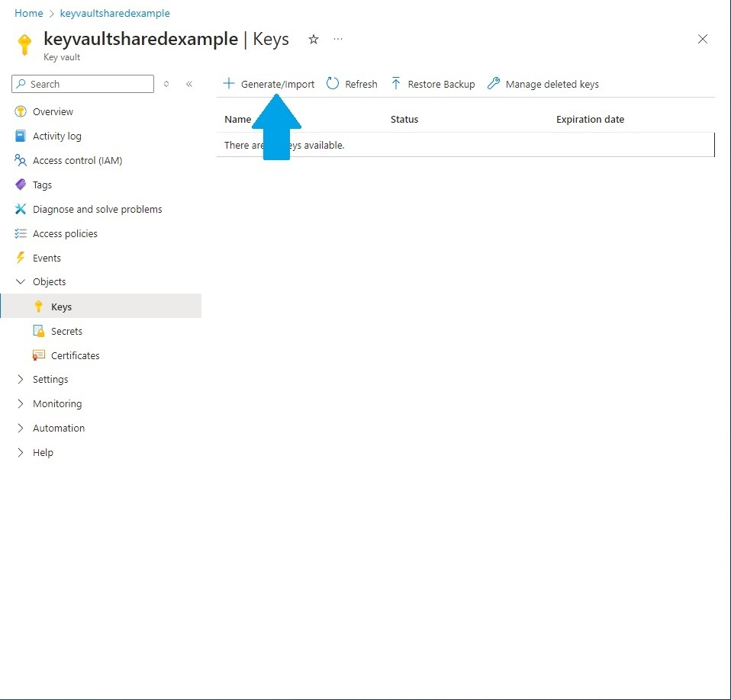Click the Refresh circular arrow icon
This screenshot has width=731, height=700.
point(333,84)
